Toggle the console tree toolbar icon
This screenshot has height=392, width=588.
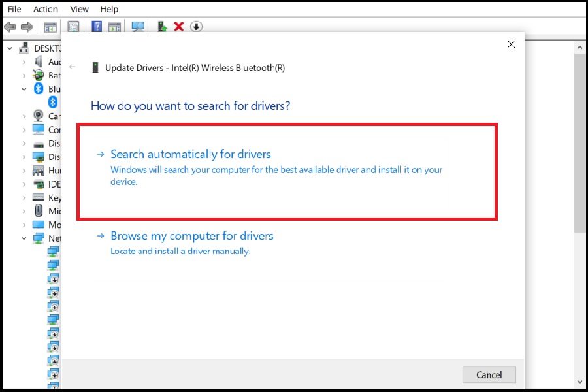pos(50,27)
